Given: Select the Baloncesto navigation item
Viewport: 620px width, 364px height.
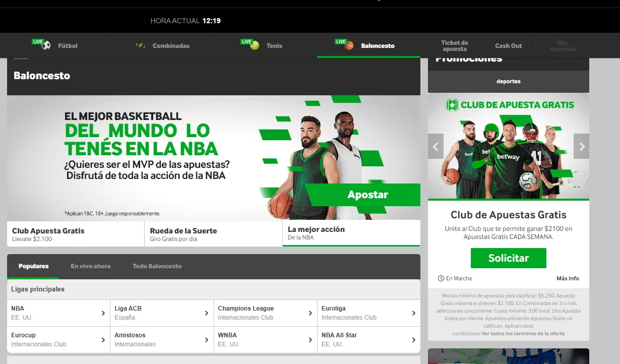Looking at the screenshot, I should pos(368,45).
